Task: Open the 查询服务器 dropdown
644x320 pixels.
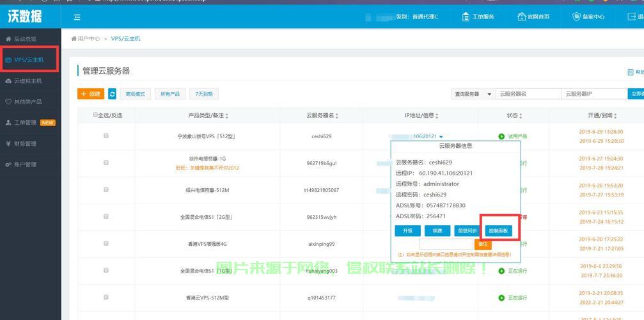Action: point(472,94)
